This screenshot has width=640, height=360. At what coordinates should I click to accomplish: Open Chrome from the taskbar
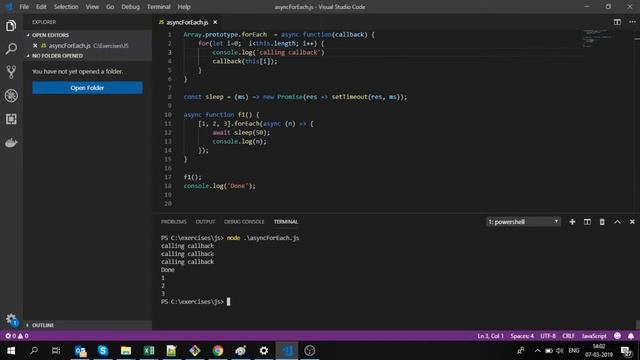click(218, 351)
